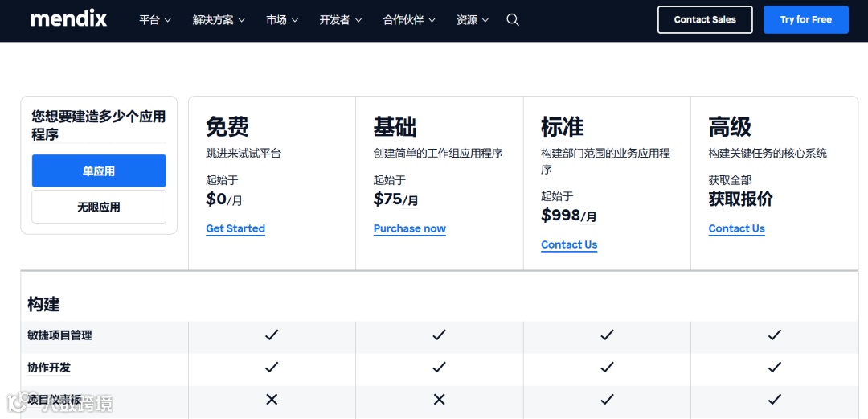Click the 协作开发 feature label
The width and height of the screenshot is (868, 419).
(x=49, y=368)
